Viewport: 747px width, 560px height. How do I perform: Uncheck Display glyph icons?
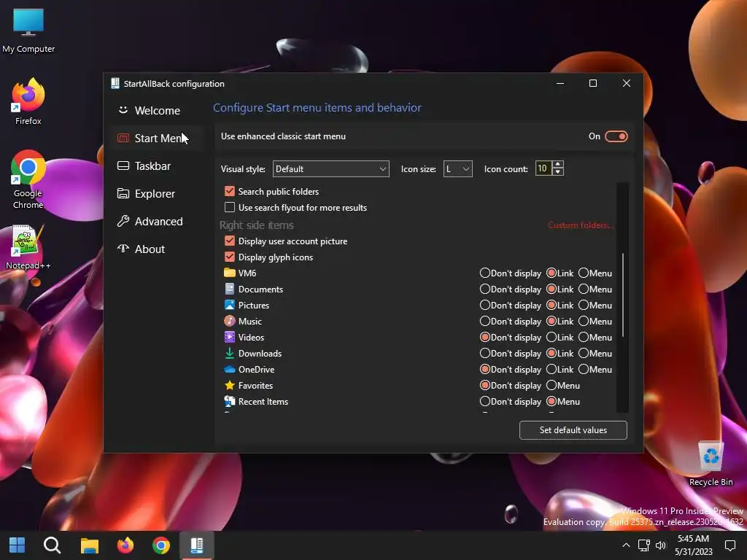coord(230,257)
